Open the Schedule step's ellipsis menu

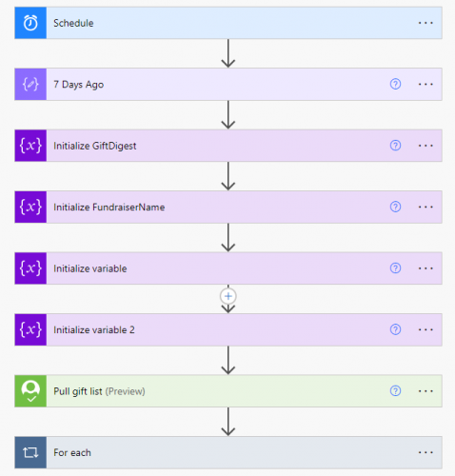tap(425, 23)
